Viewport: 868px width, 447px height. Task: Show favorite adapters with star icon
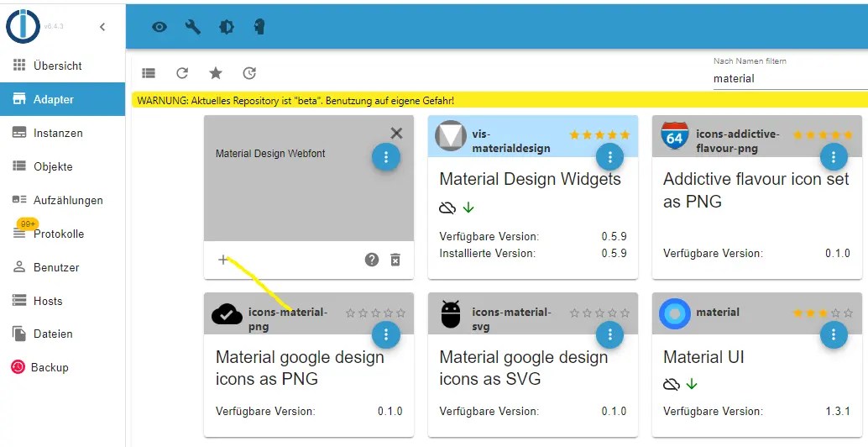point(216,73)
